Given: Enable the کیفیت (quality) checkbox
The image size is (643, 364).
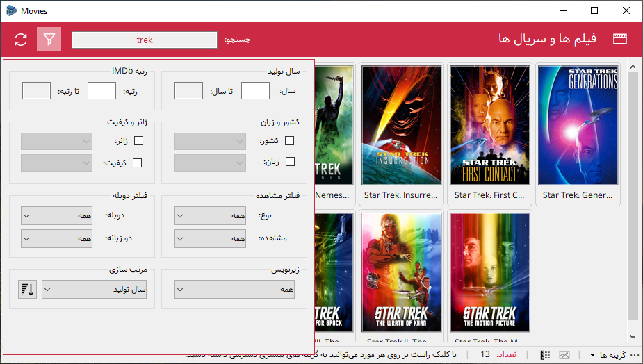Looking at the screenshot, I should 138,163.
